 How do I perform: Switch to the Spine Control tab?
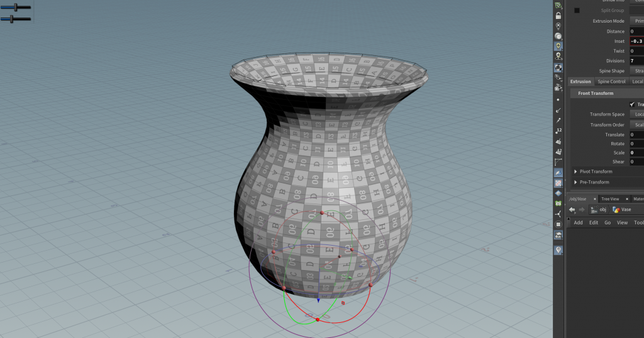(x=611, y=82)
